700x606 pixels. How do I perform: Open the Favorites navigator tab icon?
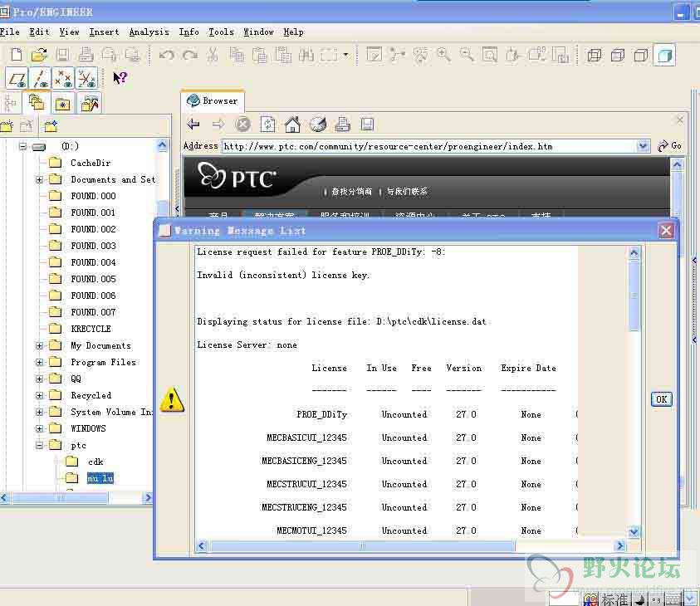click(62, 104)
